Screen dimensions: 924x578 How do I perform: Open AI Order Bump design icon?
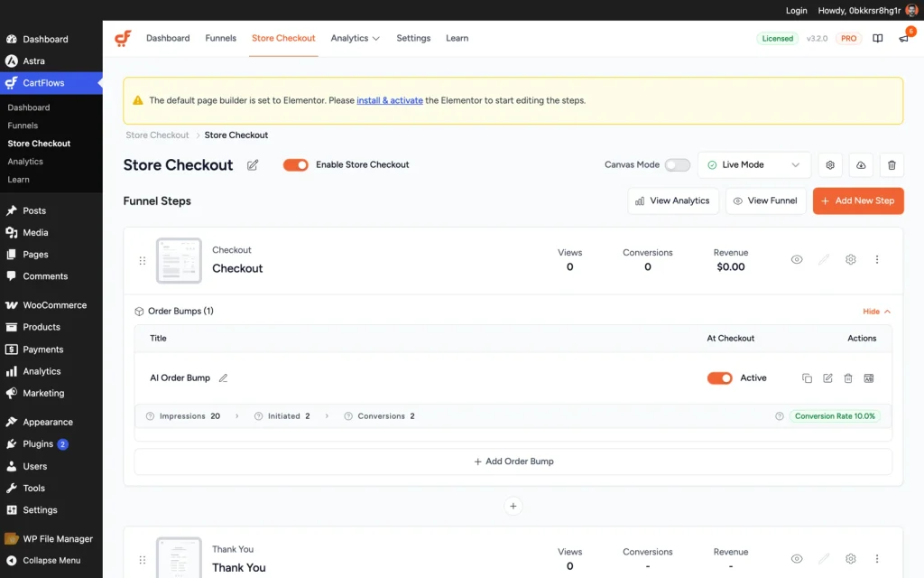(869, 378)
